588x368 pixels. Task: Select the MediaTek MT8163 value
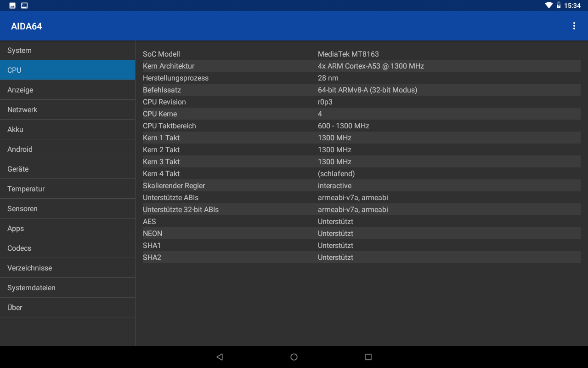click(x=348, y=54)
